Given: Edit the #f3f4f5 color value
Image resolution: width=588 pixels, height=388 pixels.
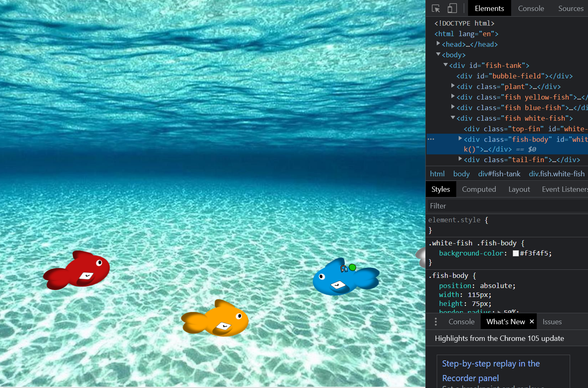Looking at the screenshot, I should (534, 253).
